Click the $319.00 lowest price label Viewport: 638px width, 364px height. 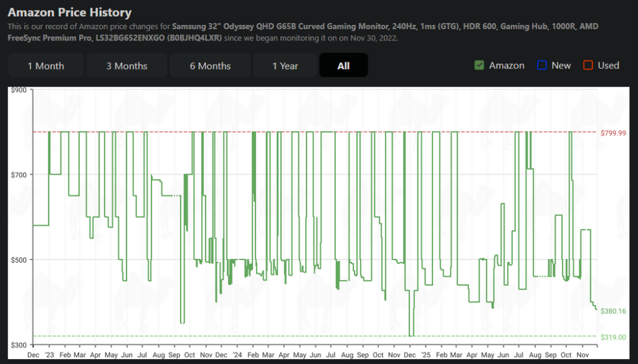coord(613,337)
